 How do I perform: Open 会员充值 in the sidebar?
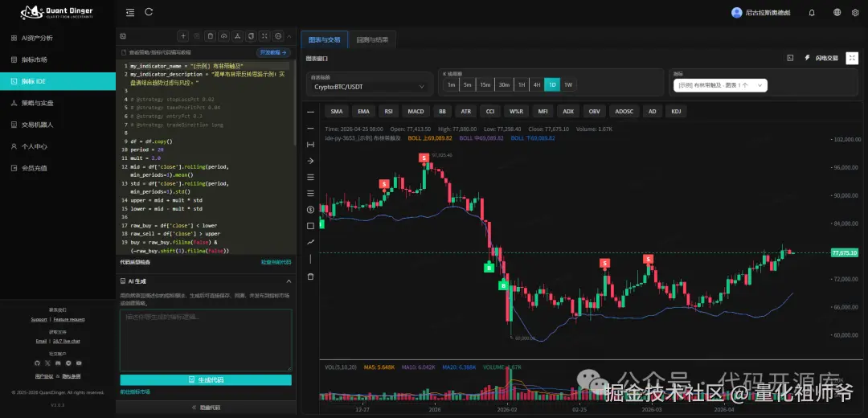(58, 168)
